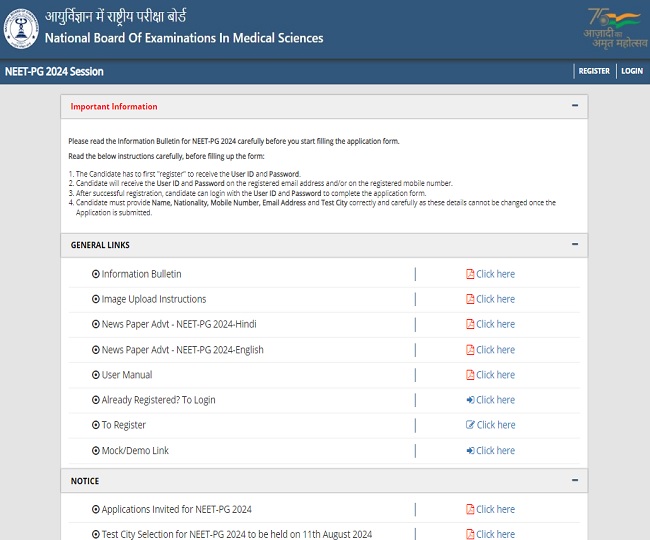This screenshot has height=540, width=650.
Task: Click 'News Paper Advt - NEET-PG 2024-Hindi' text
Action: (179, 324)
